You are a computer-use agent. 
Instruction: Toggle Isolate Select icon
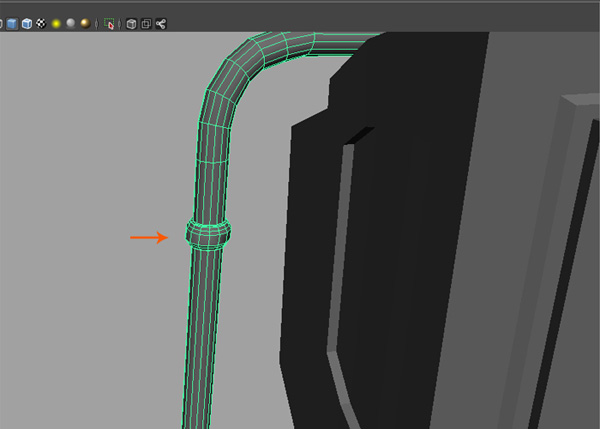click(109, 22)
